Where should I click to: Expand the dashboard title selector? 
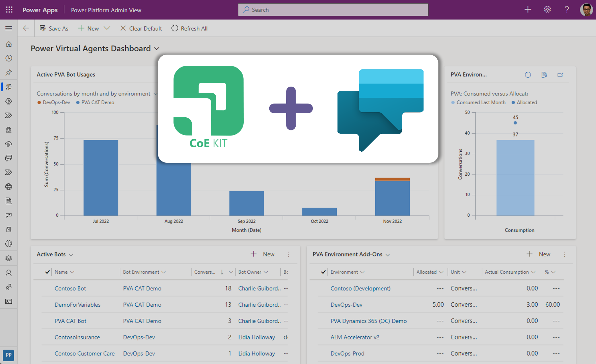tap(157, 49)
